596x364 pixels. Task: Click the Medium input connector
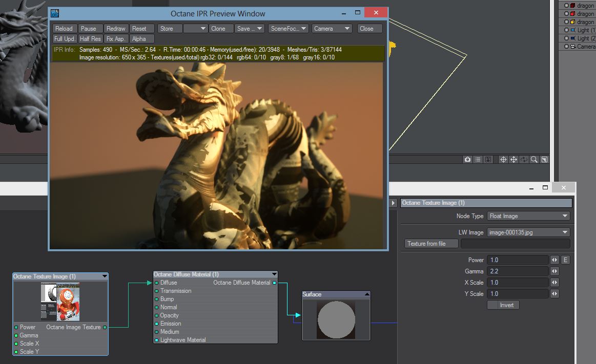[x=157, y=332]
